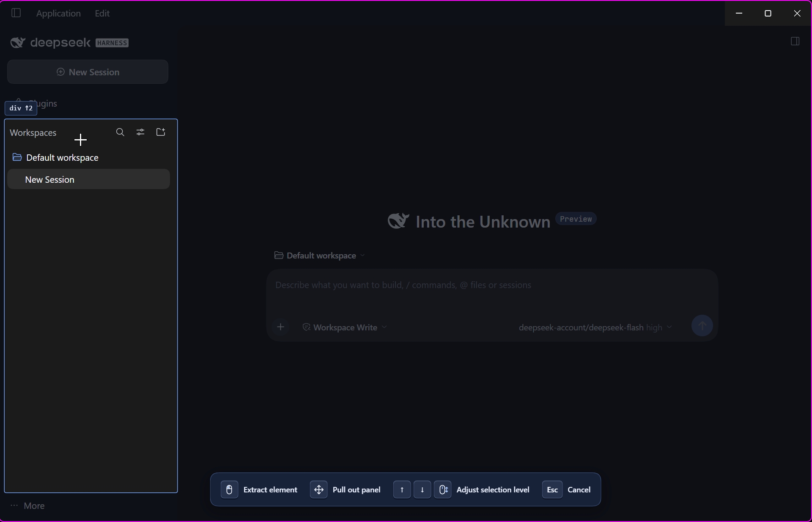Click the Workspaces heading text
812x522 pixels.
tap(33, 133)
